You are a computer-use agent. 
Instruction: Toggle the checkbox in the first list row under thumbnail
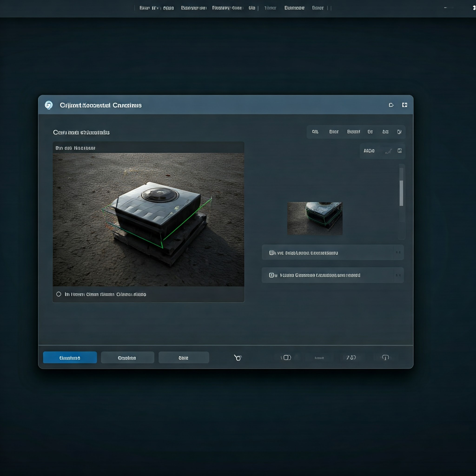click(271, 253)
